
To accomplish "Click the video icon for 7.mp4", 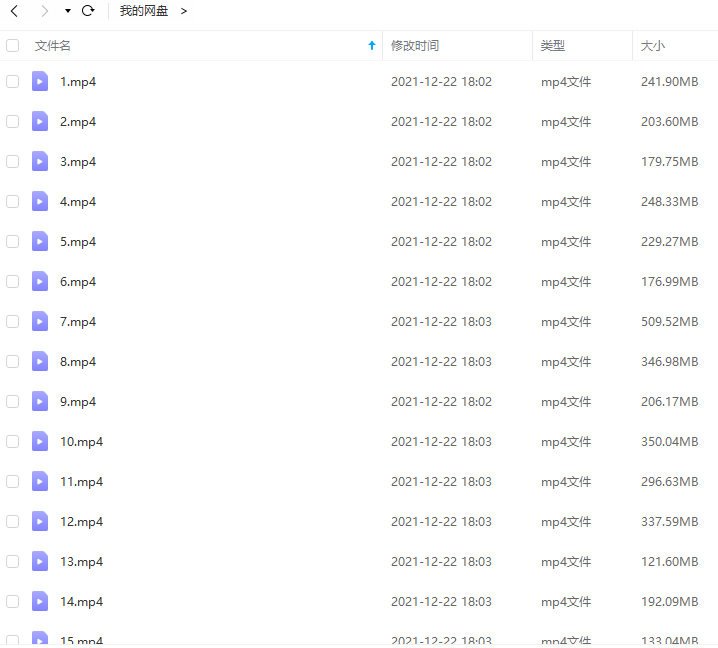I will click(40, 322).
